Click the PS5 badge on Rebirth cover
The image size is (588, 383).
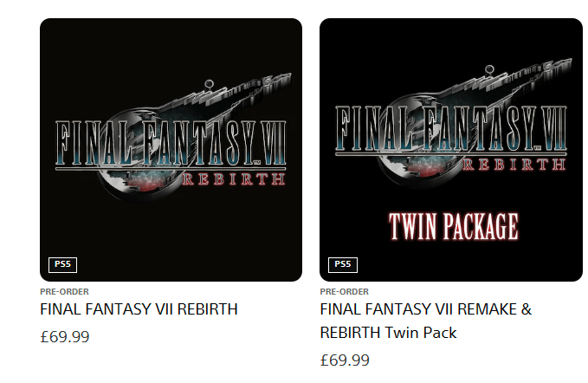pyautogui.click(x=62, y=265)
